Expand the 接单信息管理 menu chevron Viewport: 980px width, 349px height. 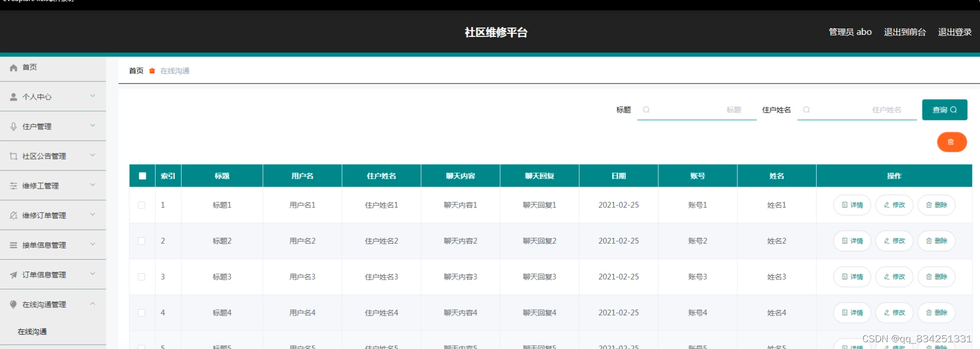tap(92, 244)
